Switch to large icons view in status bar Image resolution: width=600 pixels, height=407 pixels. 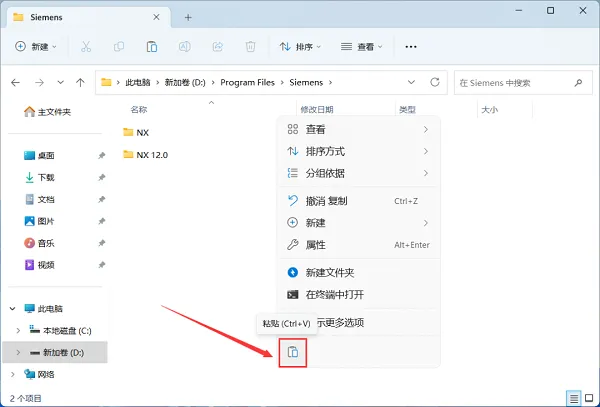(590, 399)
